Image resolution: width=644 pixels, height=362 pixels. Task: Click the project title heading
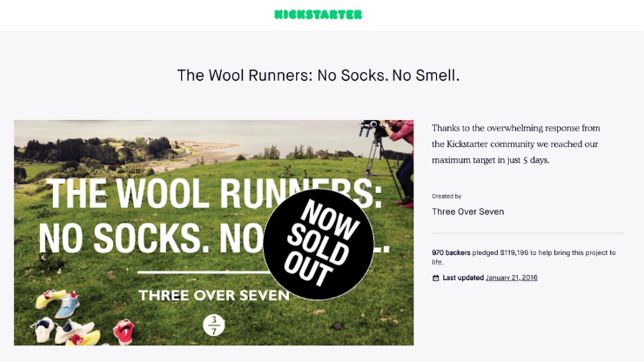tap(319, 76)
